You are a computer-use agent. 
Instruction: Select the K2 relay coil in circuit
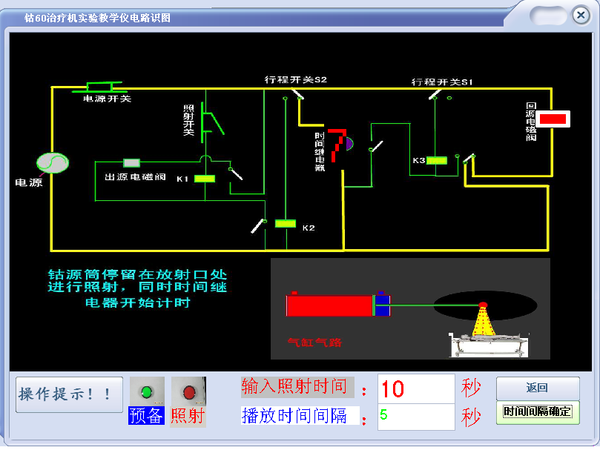[285, 224]
